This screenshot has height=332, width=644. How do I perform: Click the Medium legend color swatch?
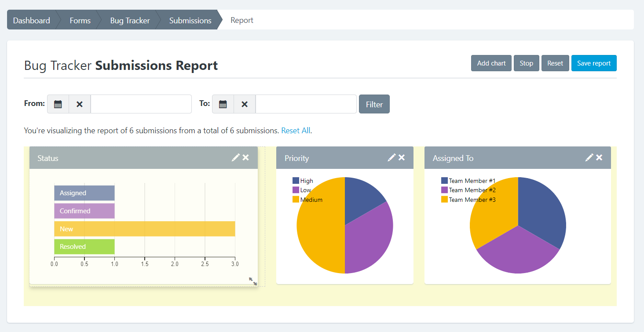(x=296, y=200)
